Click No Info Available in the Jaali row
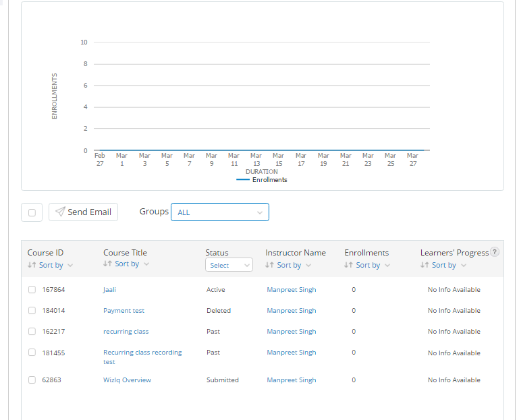 click(454, 290)
